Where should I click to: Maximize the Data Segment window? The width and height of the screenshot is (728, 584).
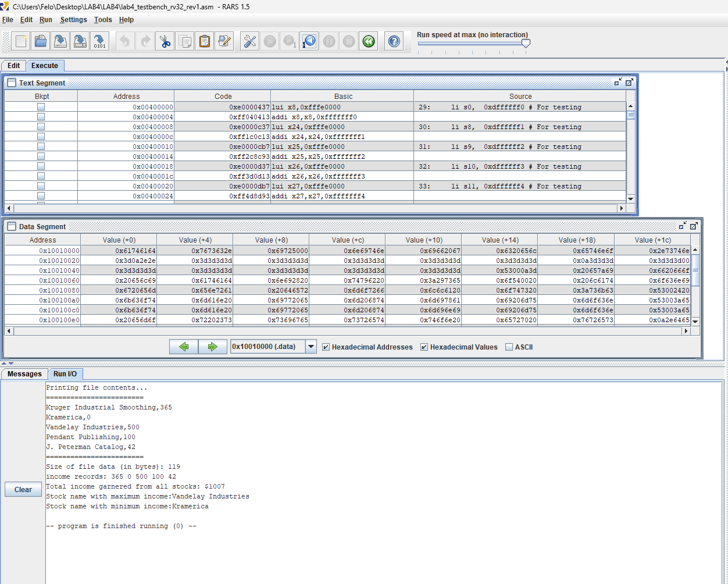[x=694, y=226]
